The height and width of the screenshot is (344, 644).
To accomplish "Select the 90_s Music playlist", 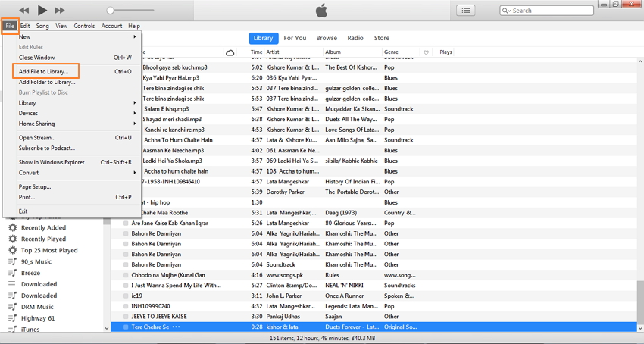I will 36,261.
